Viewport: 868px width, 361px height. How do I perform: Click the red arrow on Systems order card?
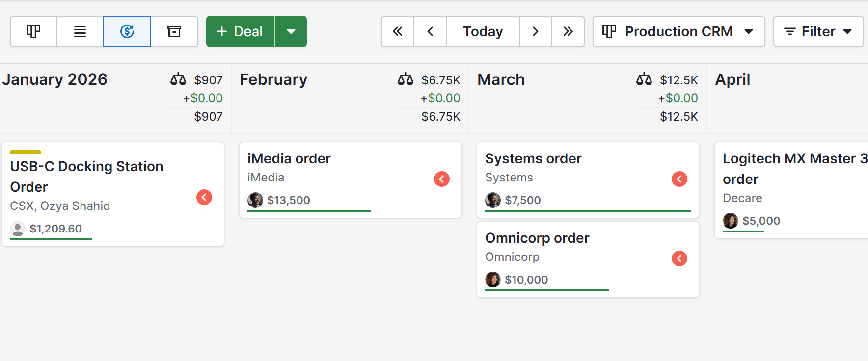click(679, 179)
